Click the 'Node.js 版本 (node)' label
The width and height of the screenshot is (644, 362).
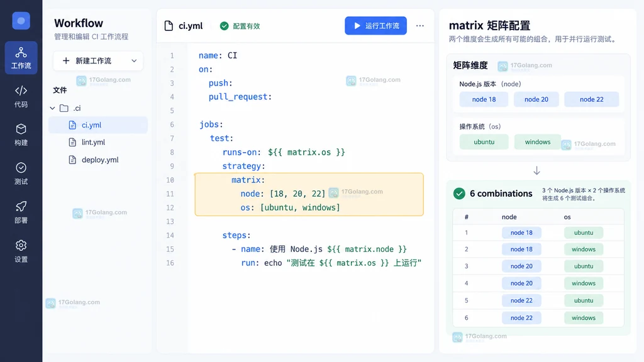tap(490, 84)
